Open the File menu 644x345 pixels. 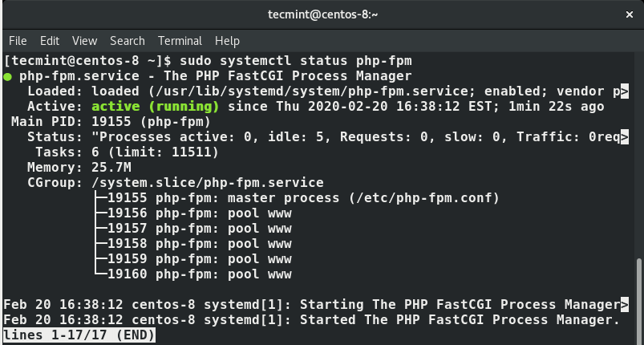point(18,40)
